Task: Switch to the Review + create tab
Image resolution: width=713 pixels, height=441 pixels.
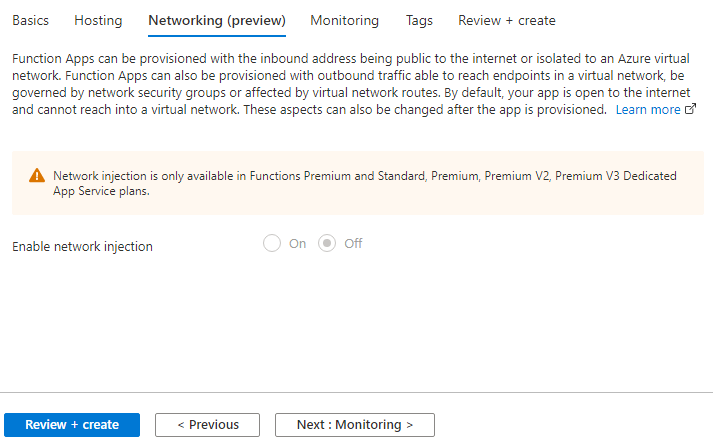Action: pos(507,20)
